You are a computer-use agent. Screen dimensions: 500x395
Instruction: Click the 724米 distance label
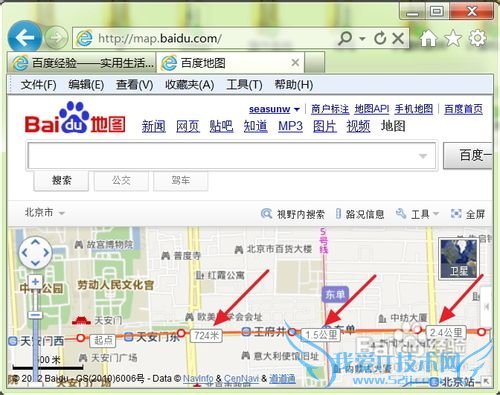click(x=207, y=335)
